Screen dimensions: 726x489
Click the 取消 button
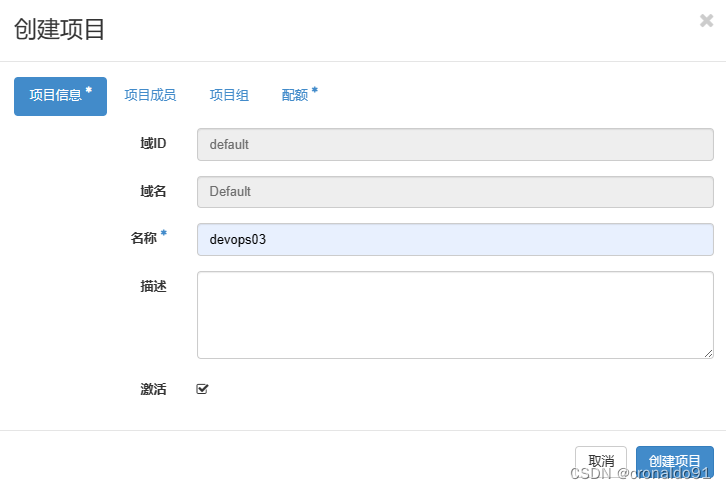(x=601, y=461)
